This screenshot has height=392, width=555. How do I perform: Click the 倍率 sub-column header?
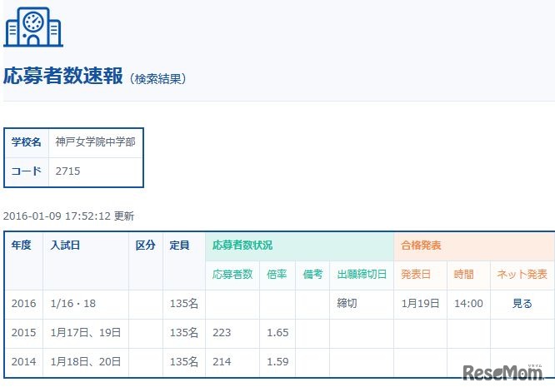coord(277,274)
